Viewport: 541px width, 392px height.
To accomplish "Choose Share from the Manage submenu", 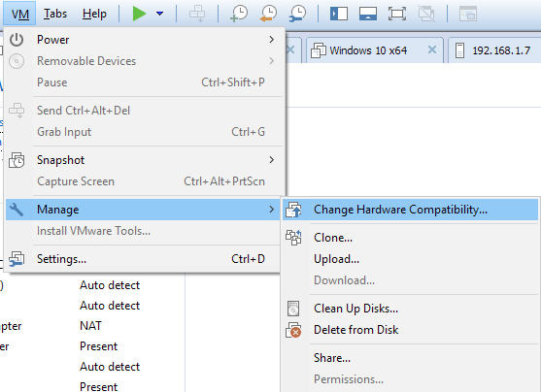I will point(410,358).
